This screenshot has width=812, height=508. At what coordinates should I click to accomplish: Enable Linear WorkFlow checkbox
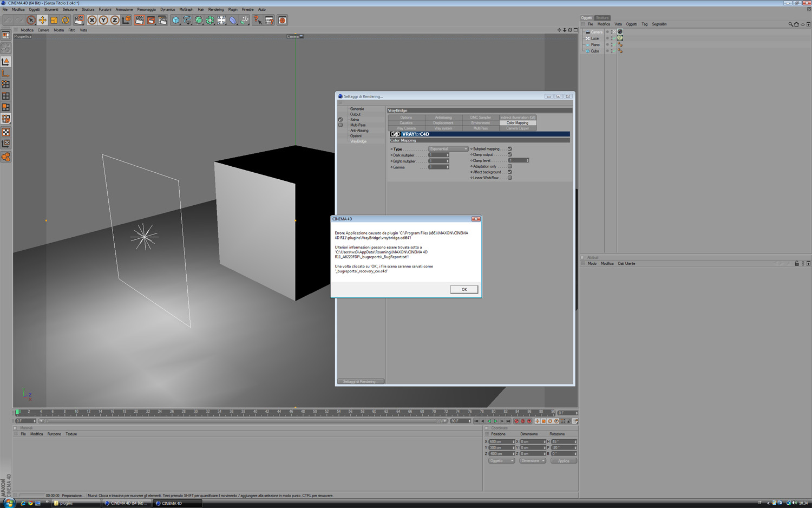(509, 178)
